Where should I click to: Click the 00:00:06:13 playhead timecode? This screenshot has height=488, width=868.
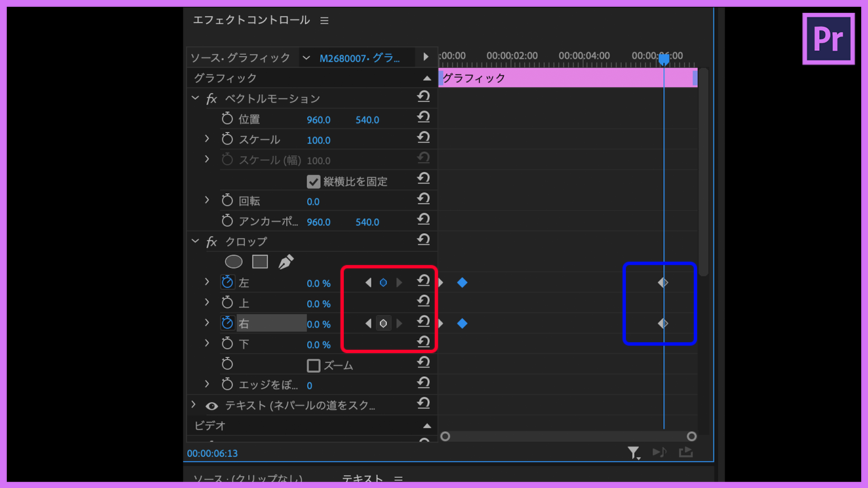212,453
